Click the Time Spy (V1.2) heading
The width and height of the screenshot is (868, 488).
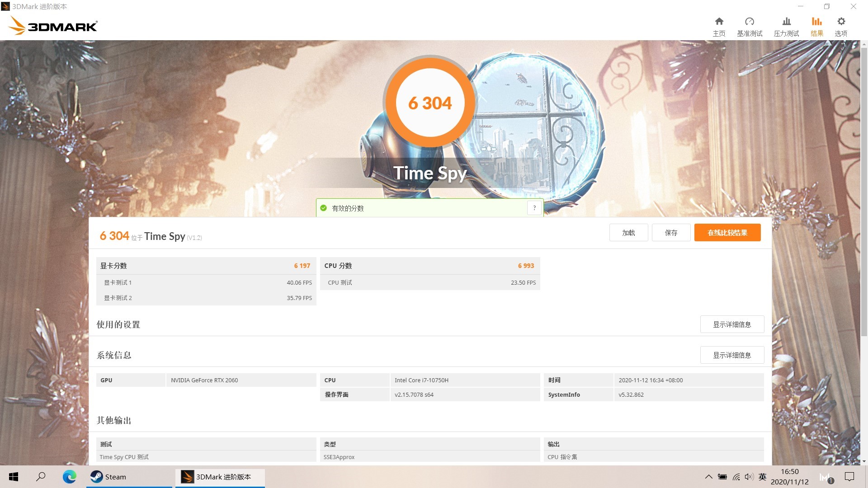(x=173, y=236)
